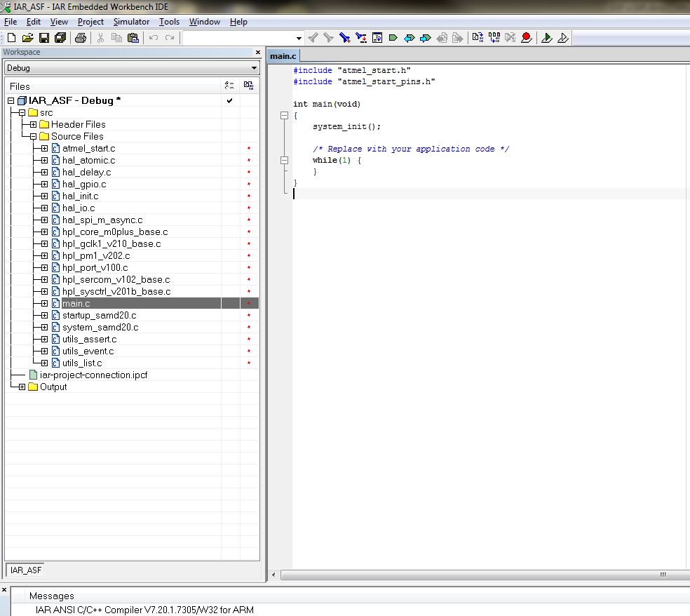This screenshot has height=616, width=690.
Task: Click the Compile icon in the toolbar
Action: 478,38
